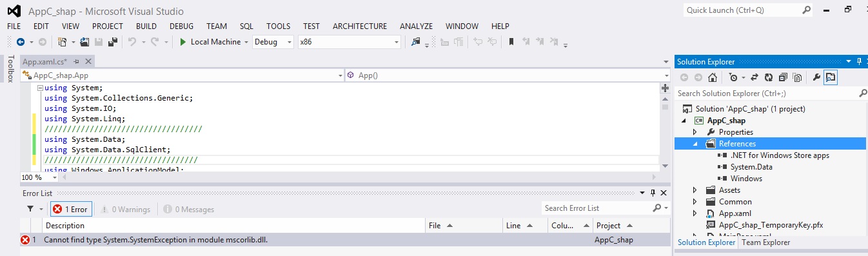The height and width of the screenshot is (256, 868).
Task: Click Show All Files icon in Solution Explorer
Action: [797, 77]
